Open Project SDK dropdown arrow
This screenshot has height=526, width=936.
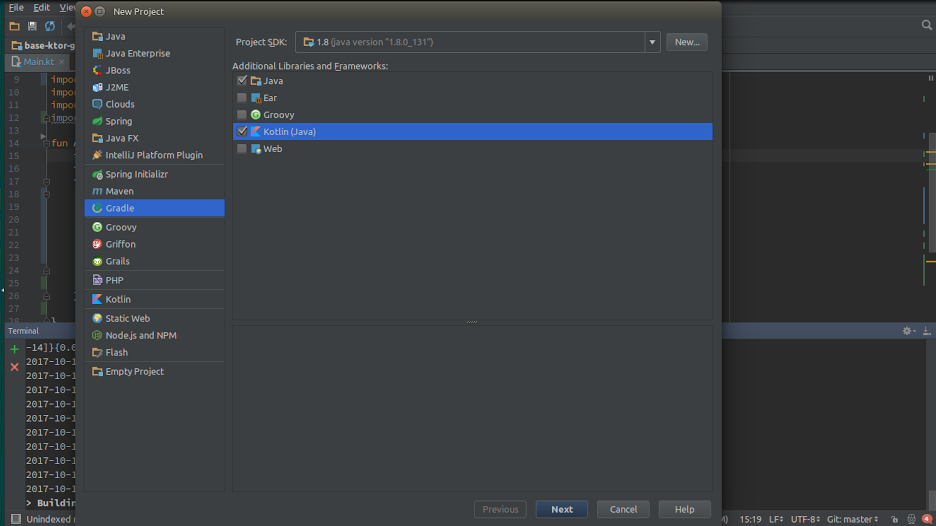pos(652,42)
